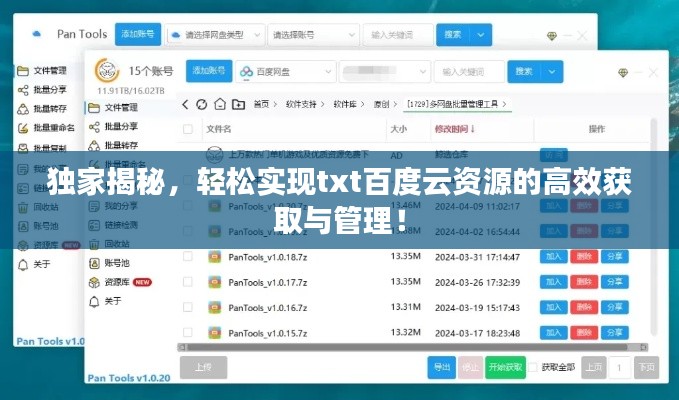Check the PanTools_v1.0.18.7z row checkbox
The width and height of the screenshot is (679, 400).
click(x=188, y=256)
